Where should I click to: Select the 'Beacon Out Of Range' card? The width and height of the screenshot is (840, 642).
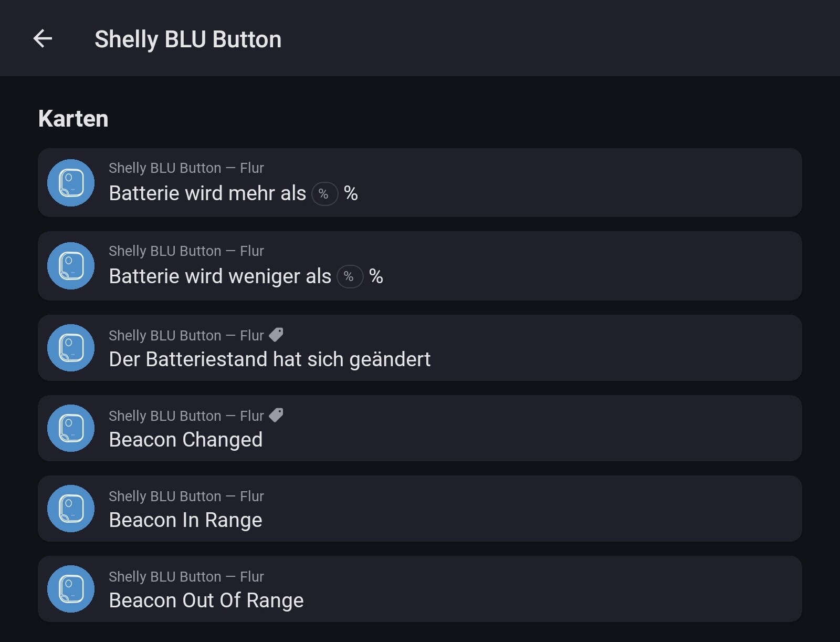point(525,589)
